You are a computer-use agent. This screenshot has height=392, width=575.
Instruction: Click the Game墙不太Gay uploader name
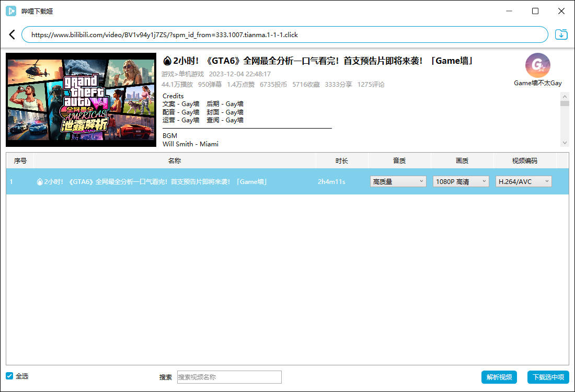click(x=537, y=83)
